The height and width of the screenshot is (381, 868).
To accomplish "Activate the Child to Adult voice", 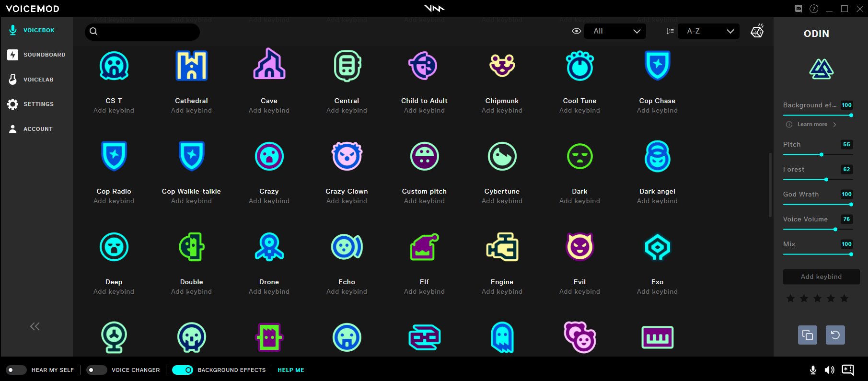I will tap(424, 66).
